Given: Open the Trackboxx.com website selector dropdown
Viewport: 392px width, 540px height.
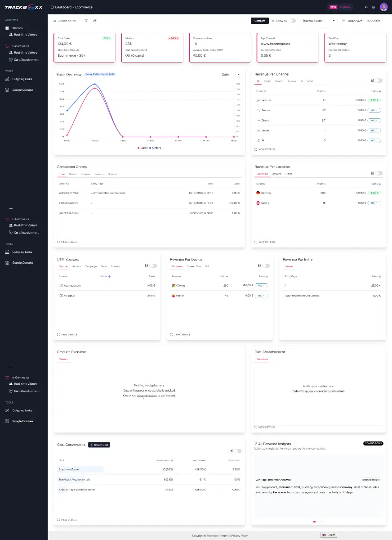Looking at the screenshot, I should tap(319, 21).
